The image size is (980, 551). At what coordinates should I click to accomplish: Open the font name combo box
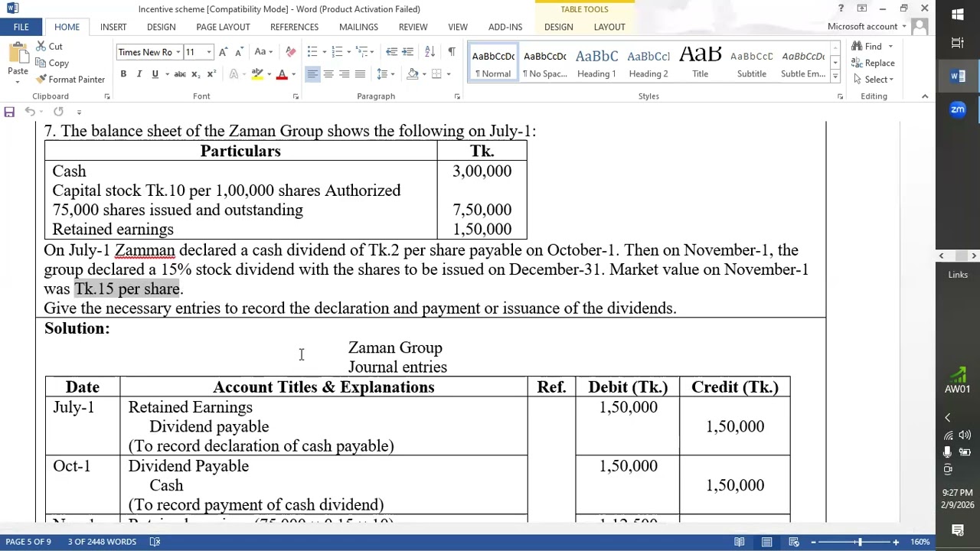point(149,52)
